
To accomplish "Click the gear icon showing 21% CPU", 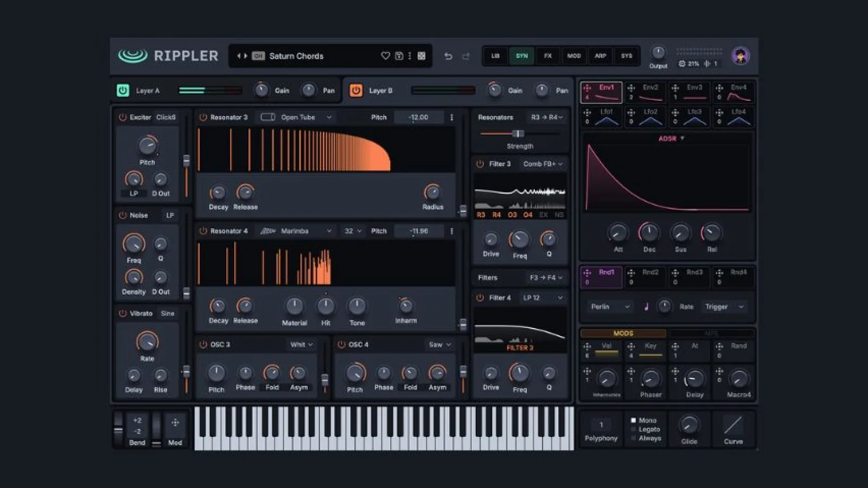I will coord(682,63).
